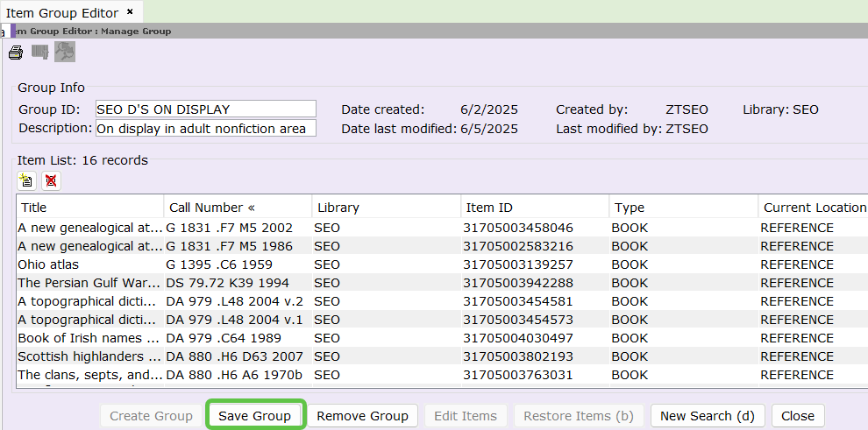Sort by the Type column header

683,208
